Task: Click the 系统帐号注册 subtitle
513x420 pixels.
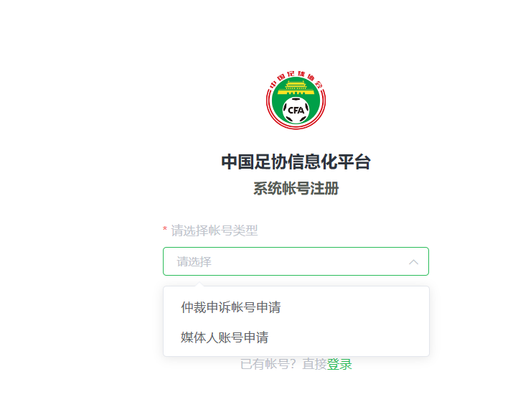Action: pos(296,189)
